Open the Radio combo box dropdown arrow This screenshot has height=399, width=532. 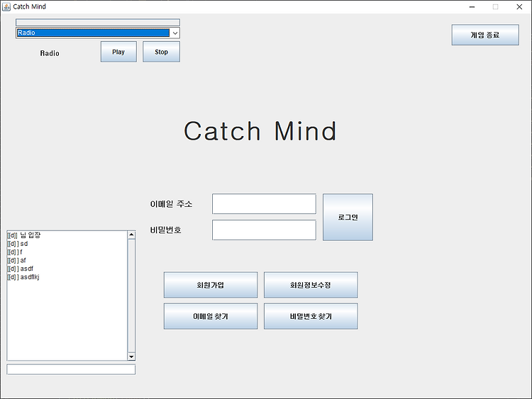(x=175, y=33)
